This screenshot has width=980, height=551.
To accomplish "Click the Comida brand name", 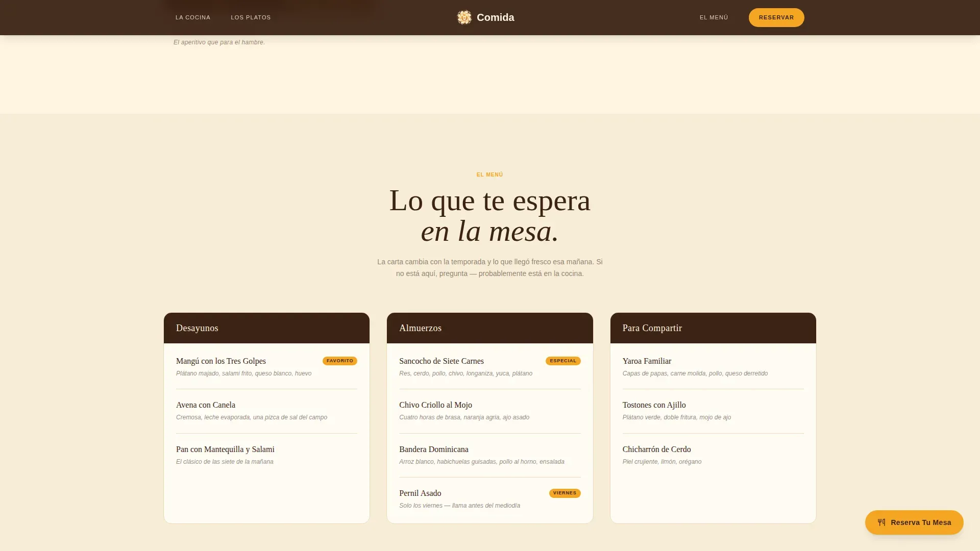I will pos(495,17).
